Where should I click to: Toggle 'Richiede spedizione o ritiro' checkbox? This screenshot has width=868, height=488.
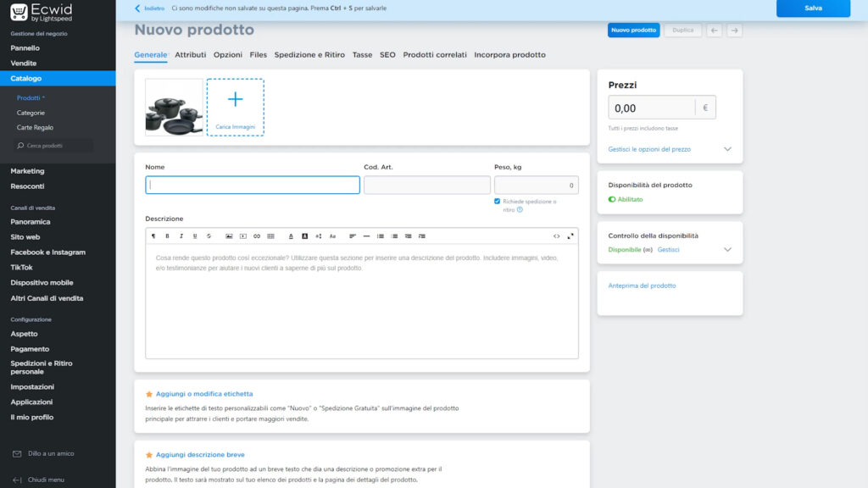(x=498, y=202)
